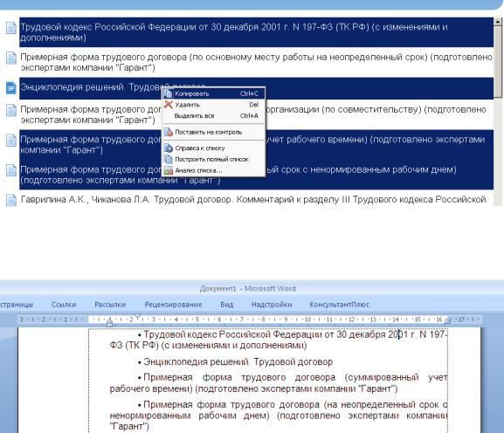Choose Копировать in the context menu
Viewport: 504px width, 433px height.
(x=213, y=93)
